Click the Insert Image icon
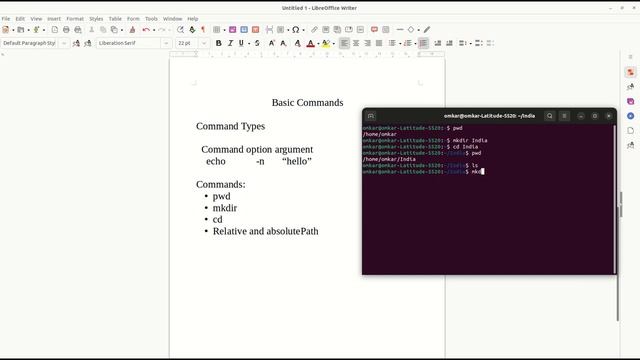 (x=233, y=30)
